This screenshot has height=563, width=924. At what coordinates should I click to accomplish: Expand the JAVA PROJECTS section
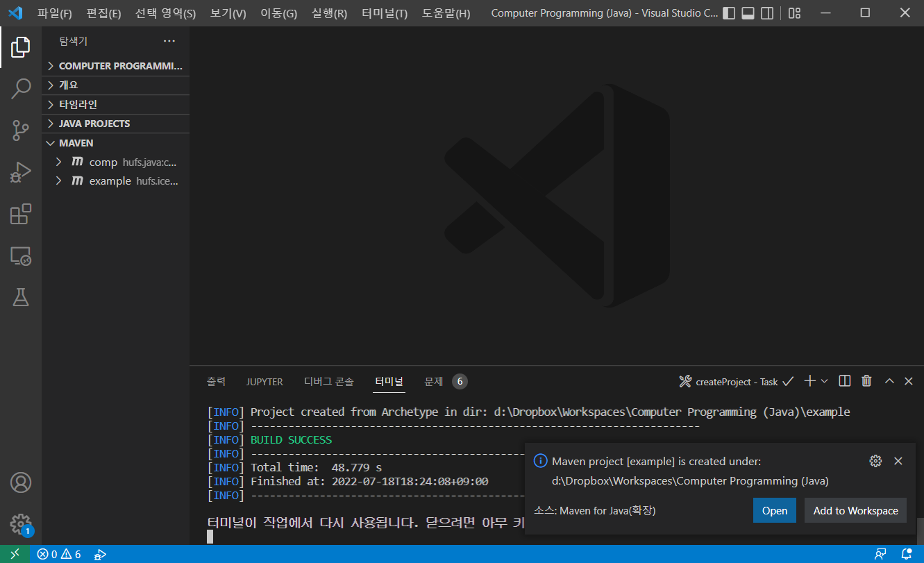pos(115,124)
